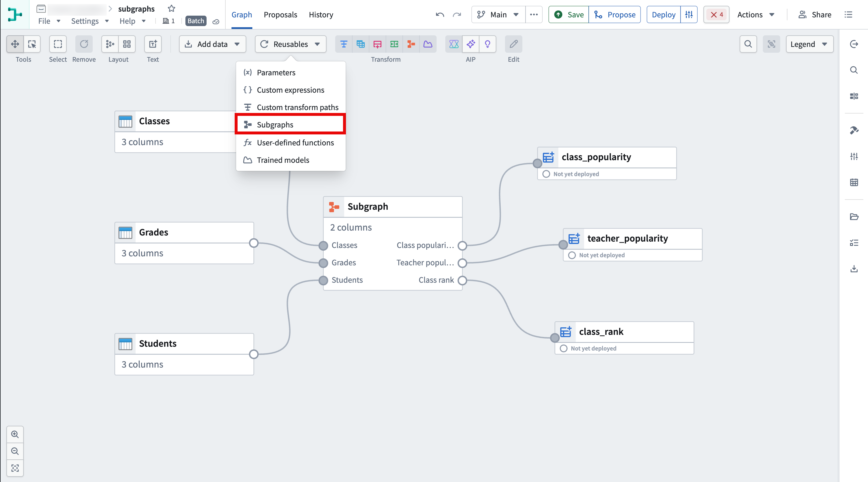
Task: Activate the pointer selection tool
Action: (32, 44)
